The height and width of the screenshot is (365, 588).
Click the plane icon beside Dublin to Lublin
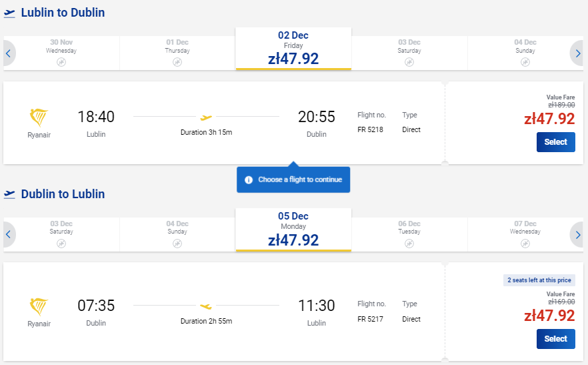pos(9,195)
